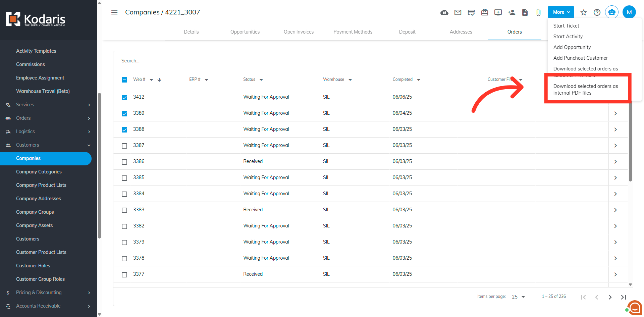Click the cloud save icon
Screen dimensions: 644x317
coord(444,12)
